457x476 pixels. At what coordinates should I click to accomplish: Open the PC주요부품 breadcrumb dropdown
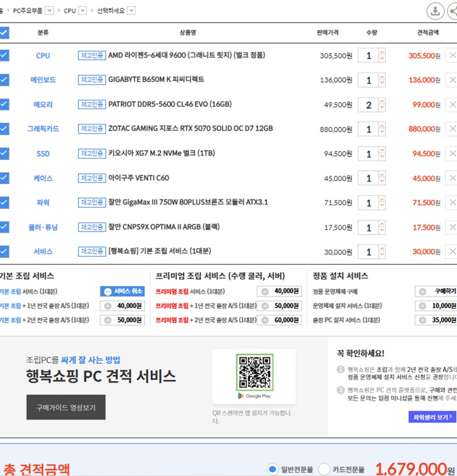click(49, 11)
